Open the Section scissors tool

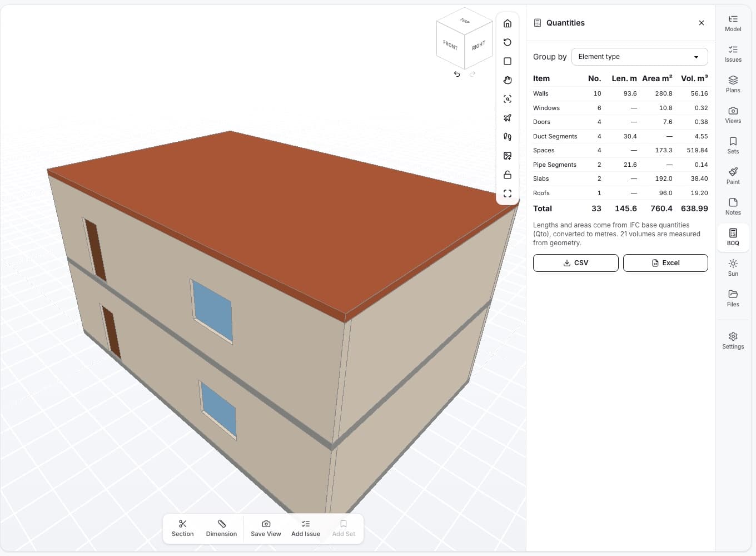click(x=183, y=528)
